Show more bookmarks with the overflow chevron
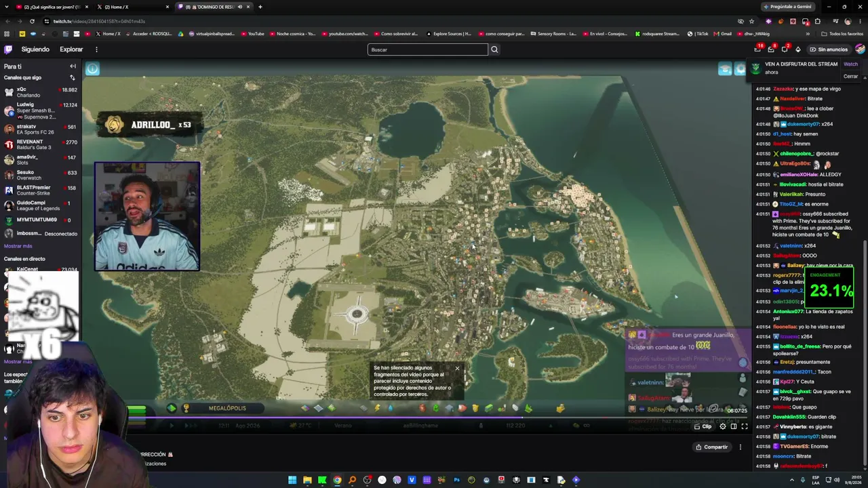This screenshot has height=488, width=868. point(808,34)
